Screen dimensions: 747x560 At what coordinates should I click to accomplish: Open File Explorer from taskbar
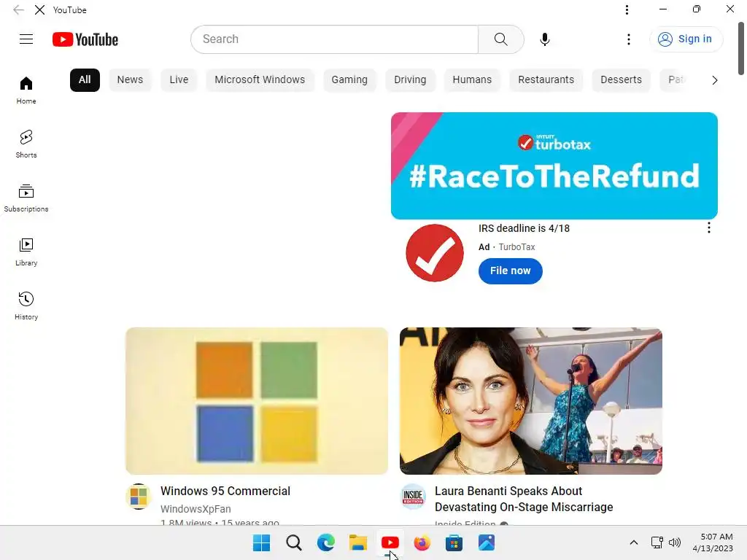coord(357,542)
